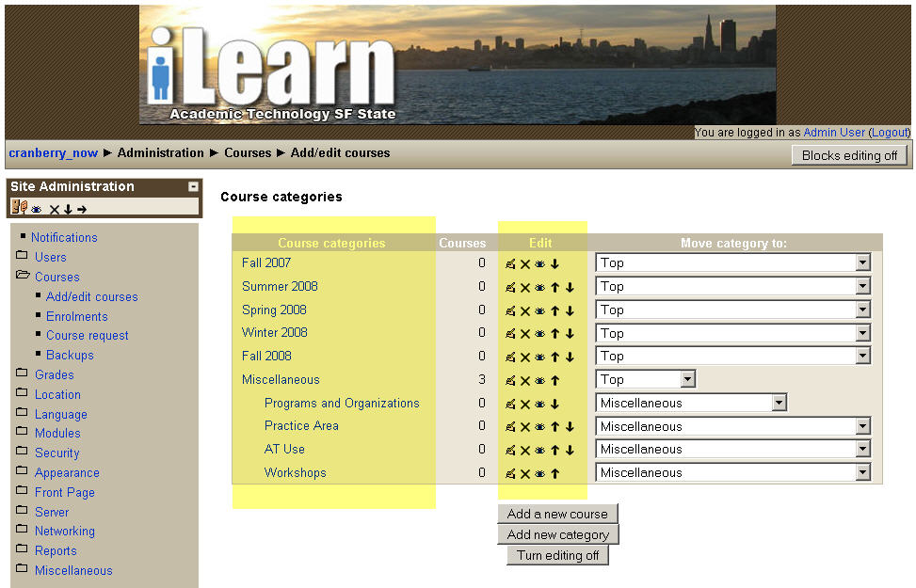Open move dropdown for Summer 2008
The image size is (916, 588).
(x=733, y=286)
